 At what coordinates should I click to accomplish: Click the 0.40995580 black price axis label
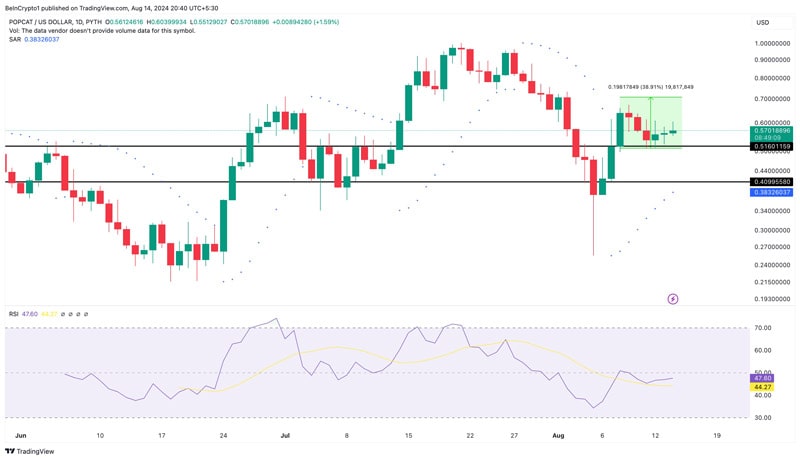click(x=772, y=182)
